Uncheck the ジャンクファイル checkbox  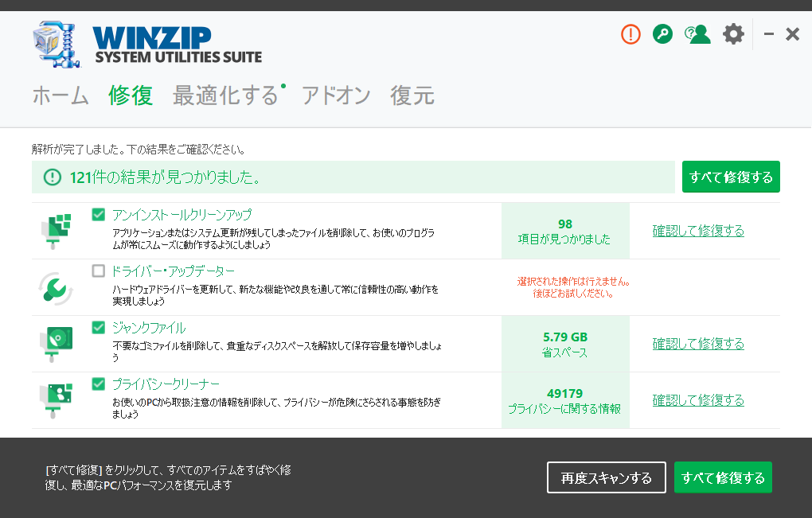pos(99,328)
